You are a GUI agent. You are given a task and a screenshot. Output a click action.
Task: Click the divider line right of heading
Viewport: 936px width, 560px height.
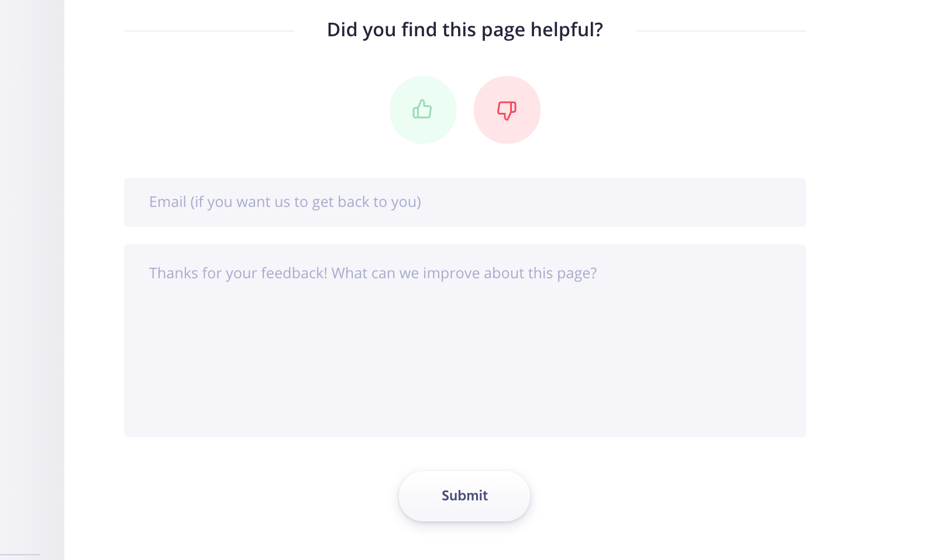pyautogui.click(x=721, y=31)
